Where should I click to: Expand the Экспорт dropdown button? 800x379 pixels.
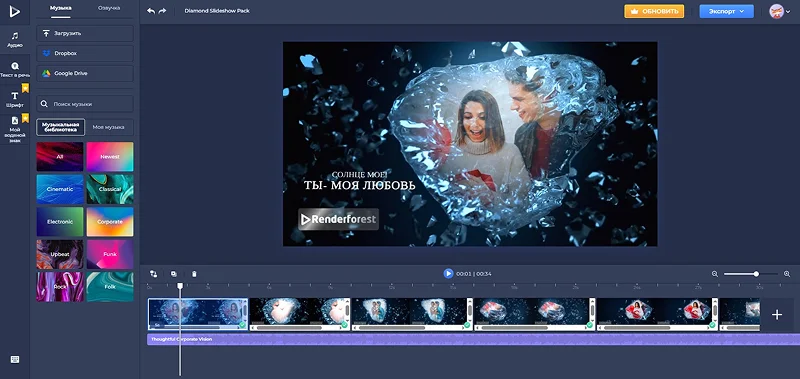coord(727,11)
